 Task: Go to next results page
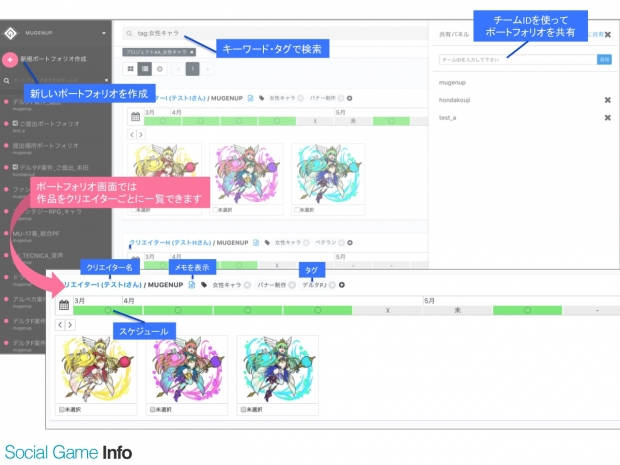(207, 69)
